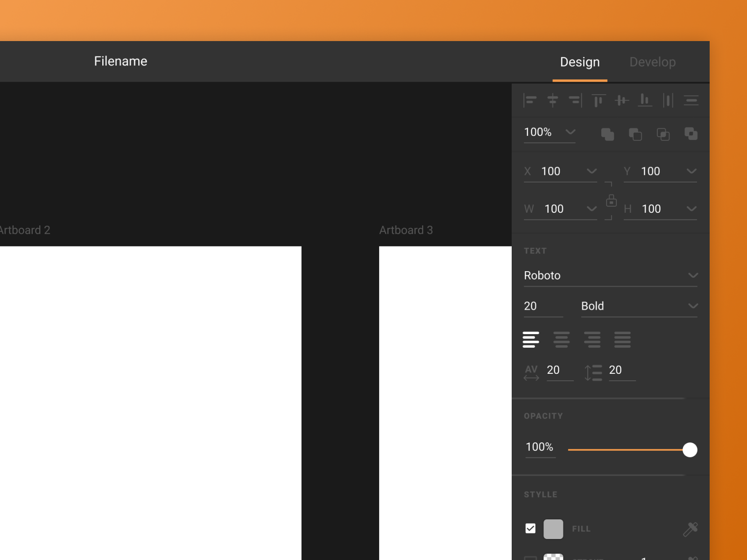
Task: Select the Design tab
Action: (x=579, y=62)
